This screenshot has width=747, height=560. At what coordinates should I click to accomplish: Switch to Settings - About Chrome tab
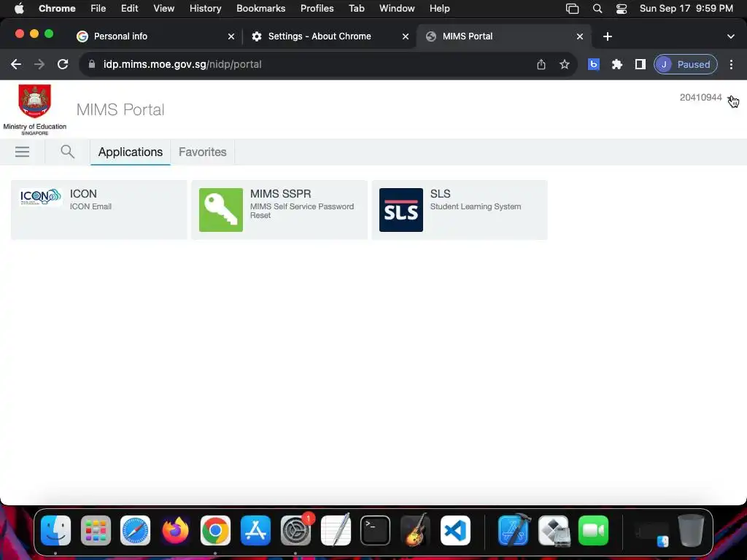(330, 36)
